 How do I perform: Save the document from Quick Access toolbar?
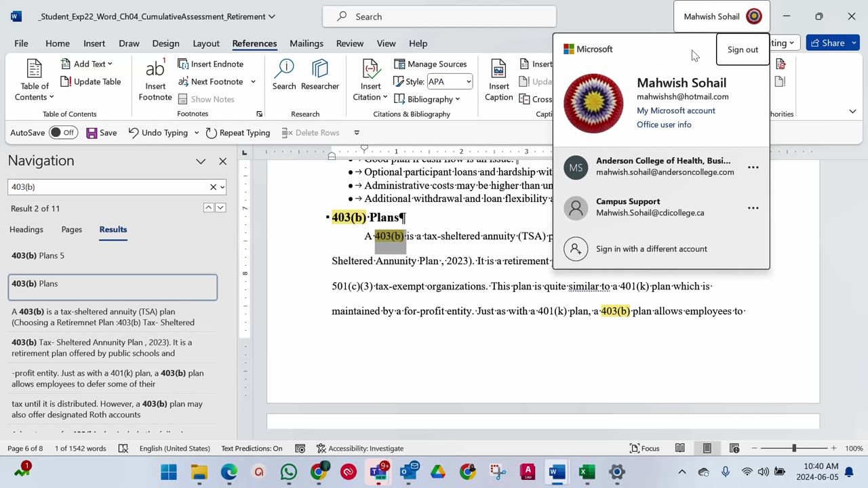[102, 133]
